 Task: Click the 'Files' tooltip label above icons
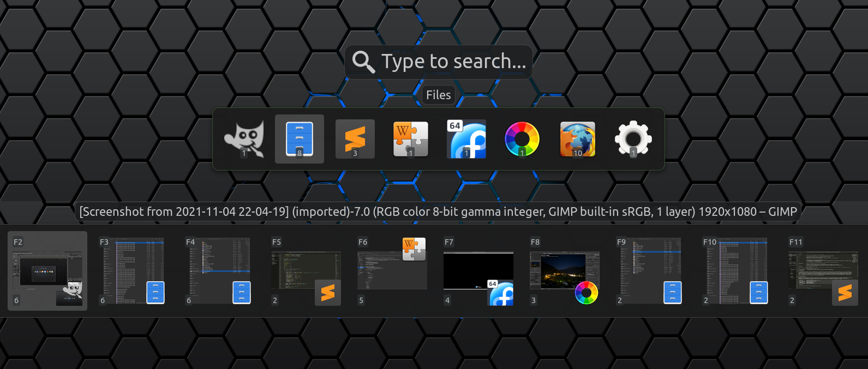[439, 95]
